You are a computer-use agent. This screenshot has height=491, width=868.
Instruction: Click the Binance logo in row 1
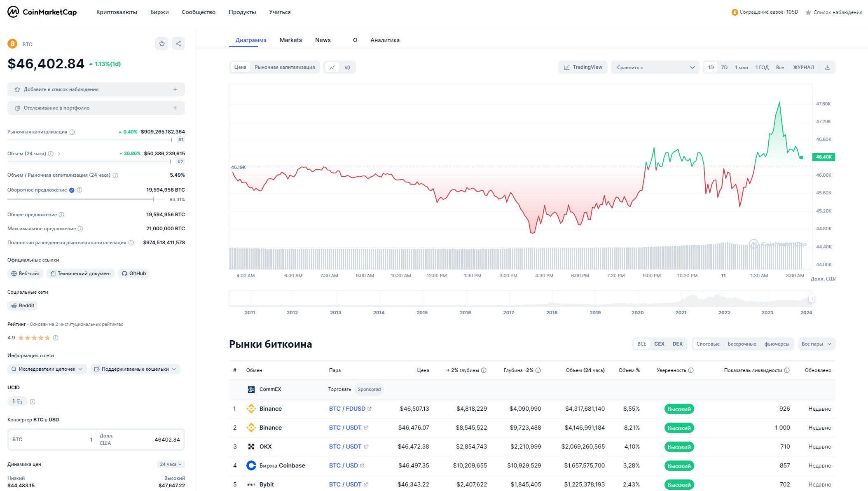pos(251,409)
